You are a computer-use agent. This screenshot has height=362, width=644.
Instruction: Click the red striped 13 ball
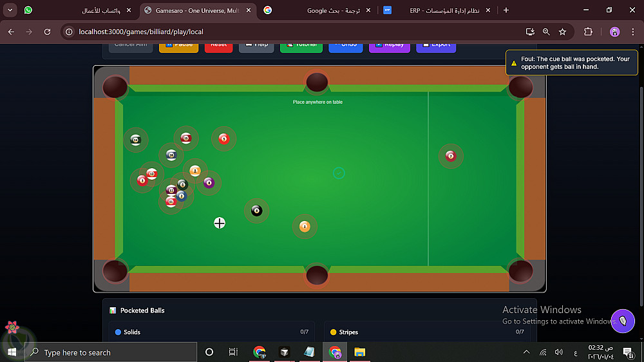(x=152, y=174)
